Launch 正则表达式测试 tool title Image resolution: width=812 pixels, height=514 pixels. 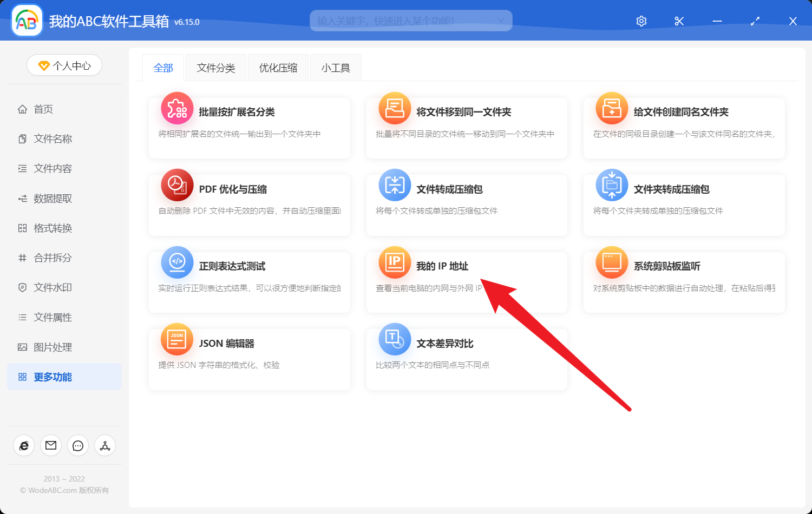click(x=232, y=266)
